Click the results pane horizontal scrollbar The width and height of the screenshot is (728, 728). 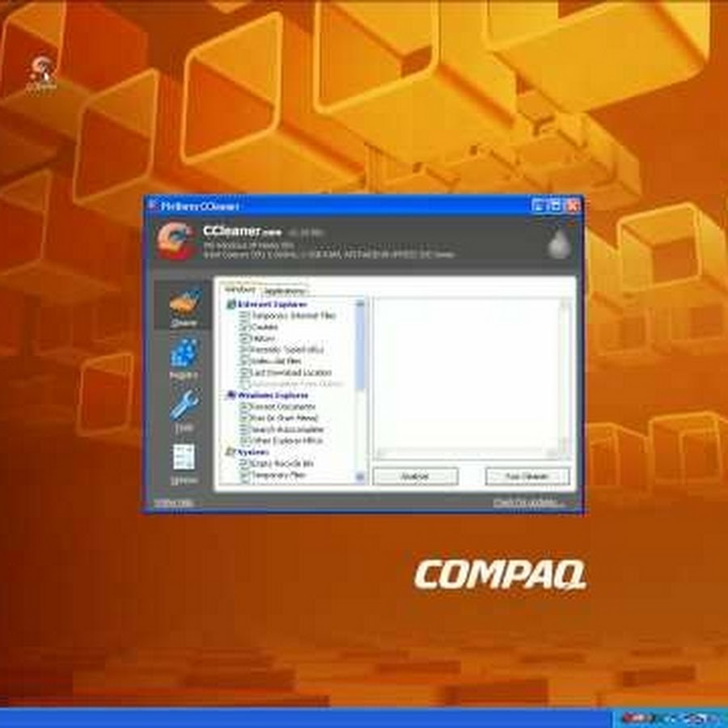pyautogui.click(x=467, y=452)
